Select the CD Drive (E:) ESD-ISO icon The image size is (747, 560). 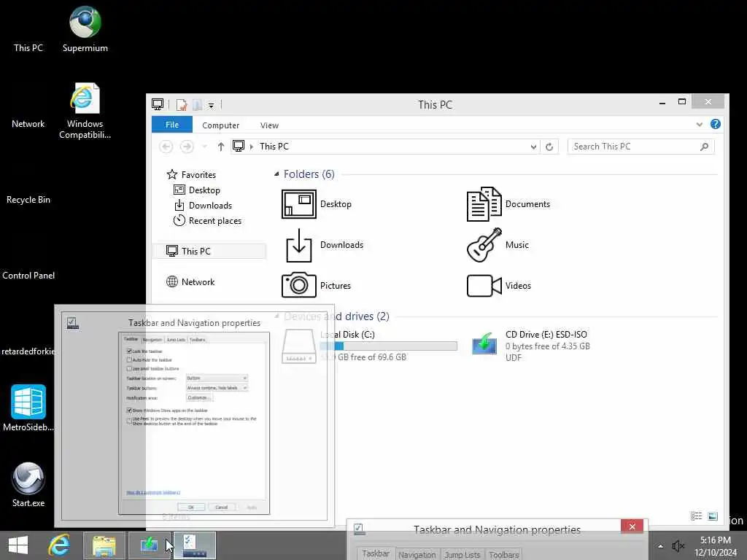pyautogui.click(x=484, y=343)
